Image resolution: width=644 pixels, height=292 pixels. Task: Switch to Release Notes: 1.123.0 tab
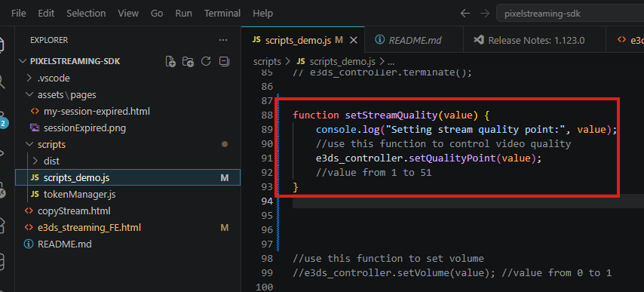535,40
